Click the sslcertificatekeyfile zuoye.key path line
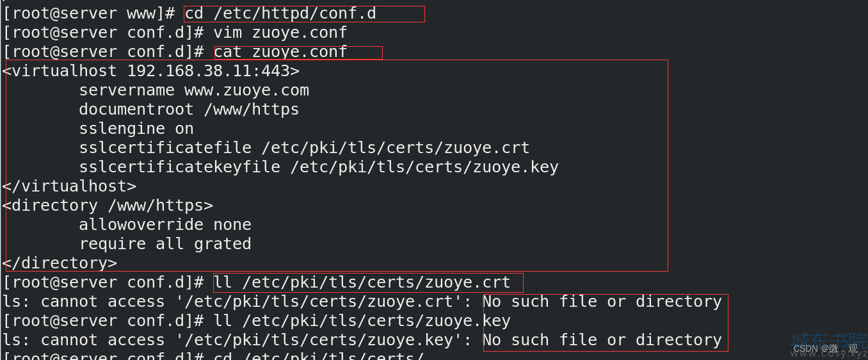The width and height of the screenshot is (868, 360). pyautogui.click(x=319, y=167)
